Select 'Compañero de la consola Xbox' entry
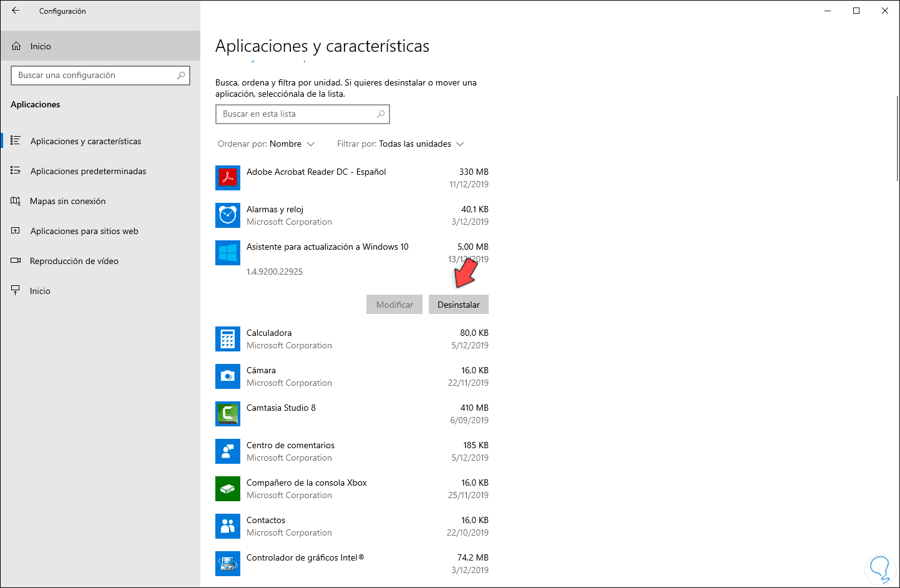 (x=306, y=483)
